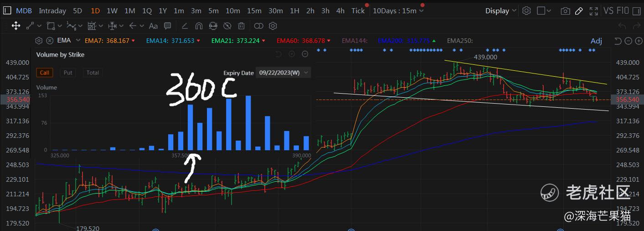Select the chart projection tool icon
644x231 pixels.
point(93,26)
